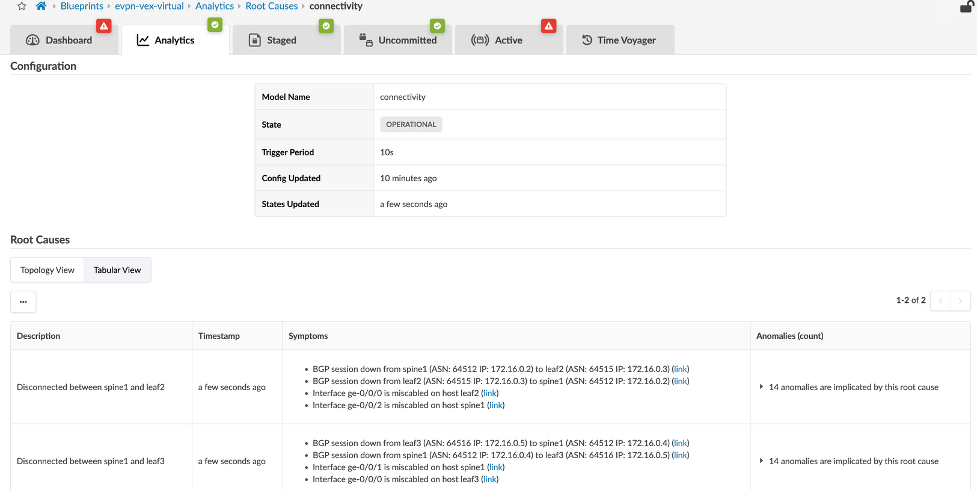This screenshot has width=978, height=490.
Task: Click the home icon in breadcrumb
Action: click(x=41, y=6)
